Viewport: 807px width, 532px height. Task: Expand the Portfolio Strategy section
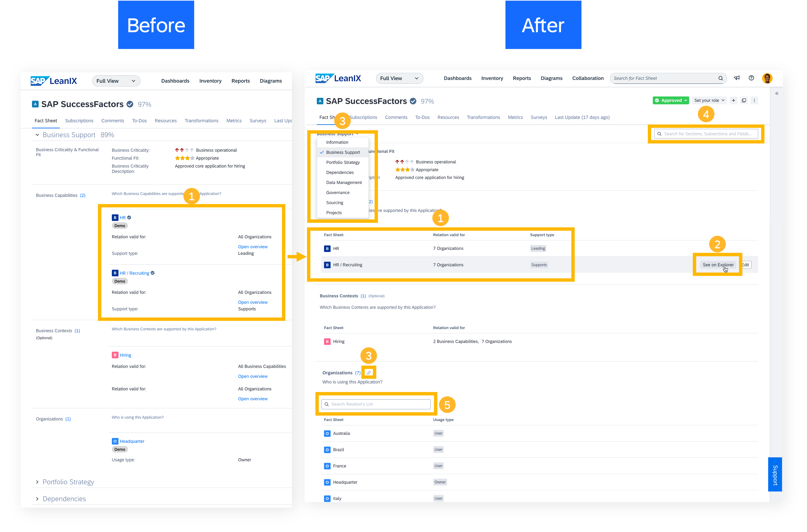(37, 482)
